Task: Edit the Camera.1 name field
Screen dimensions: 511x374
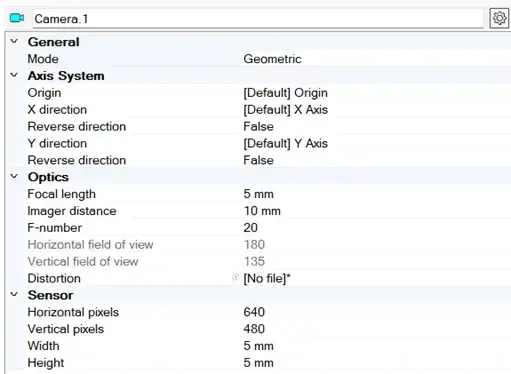Action: click(258, 19)
